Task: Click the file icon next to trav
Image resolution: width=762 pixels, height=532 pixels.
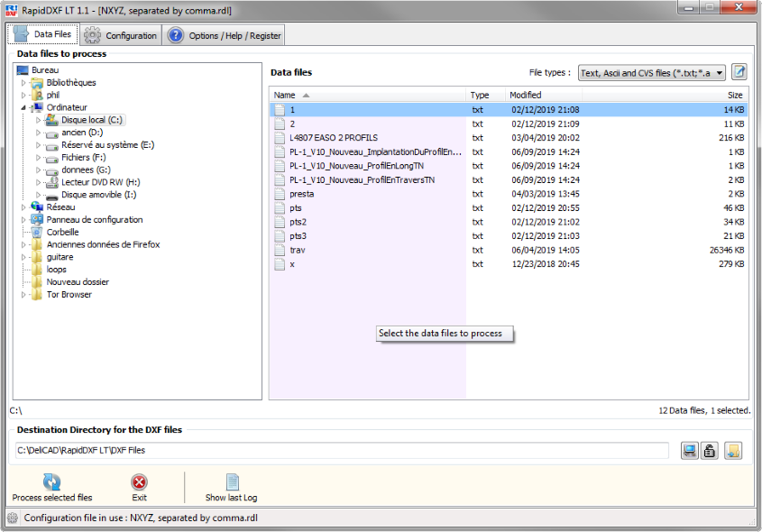Action: pyautogui.click(x=280, y=250)
